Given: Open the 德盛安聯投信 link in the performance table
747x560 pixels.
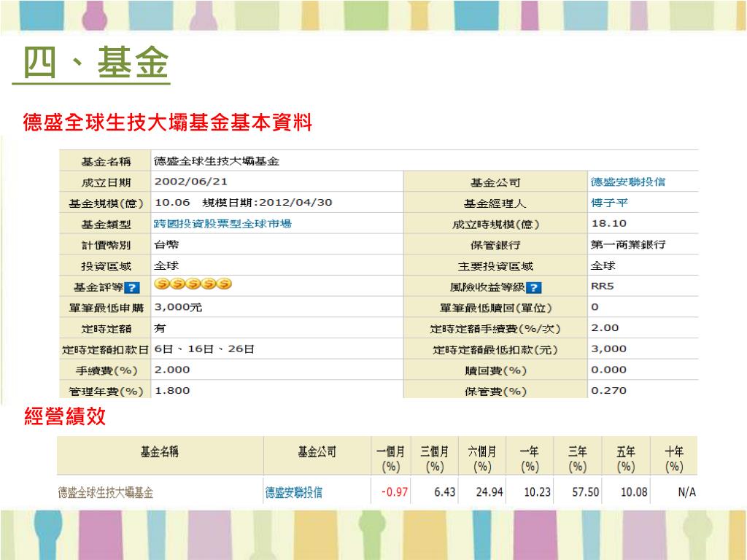Looking at the screenshot, I should (293, 492).
